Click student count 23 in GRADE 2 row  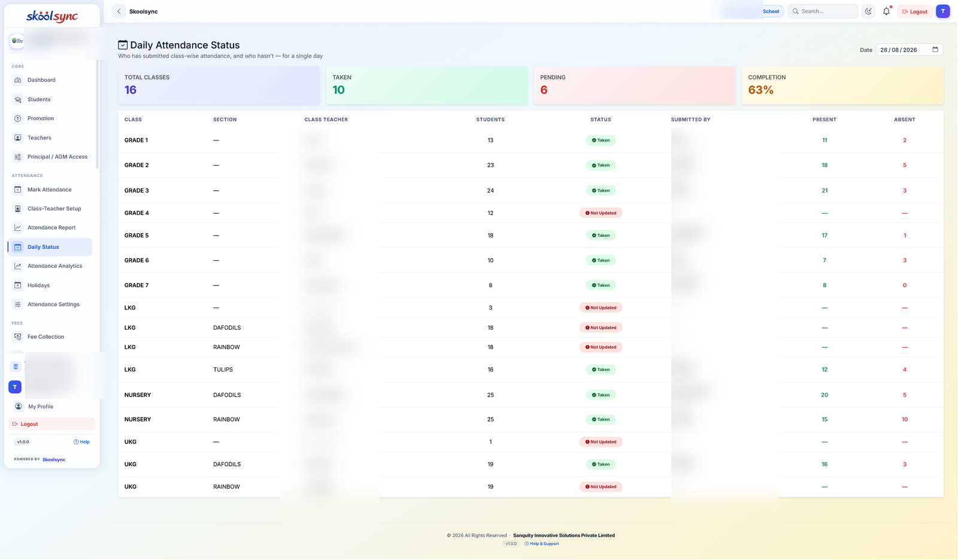pos(490,165)
